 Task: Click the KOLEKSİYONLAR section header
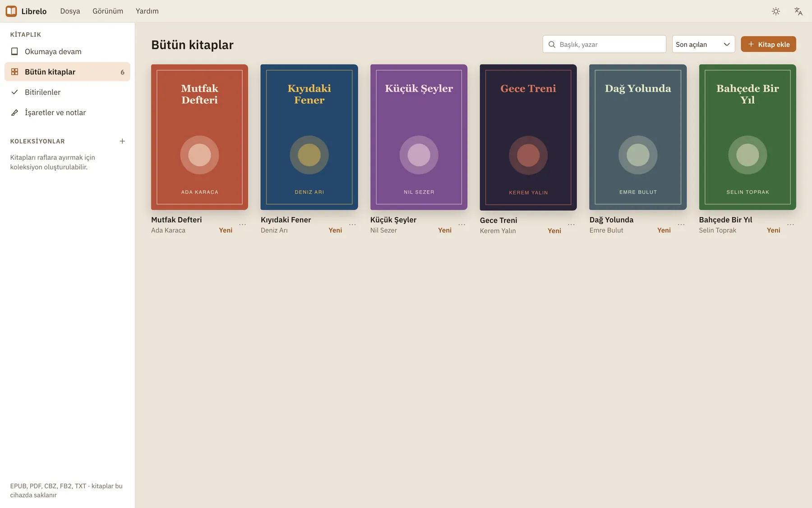[37, 141]
